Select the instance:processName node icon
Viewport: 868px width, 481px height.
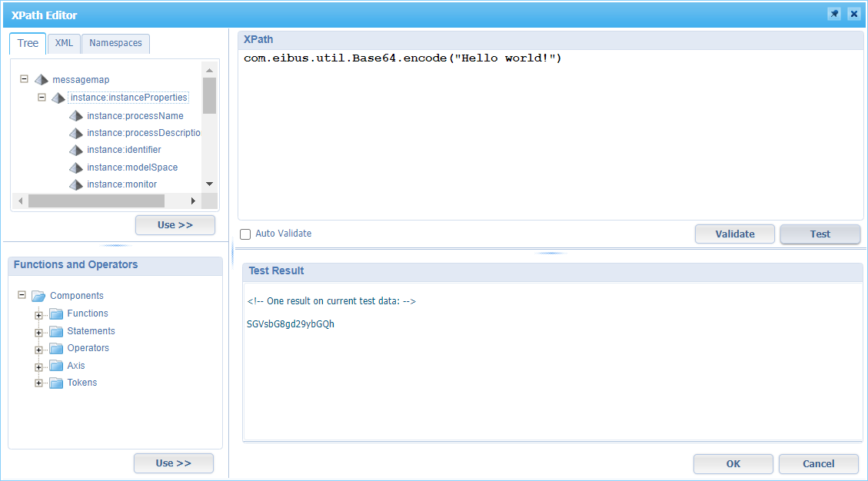pyautogui.click(x=75, y=115)
